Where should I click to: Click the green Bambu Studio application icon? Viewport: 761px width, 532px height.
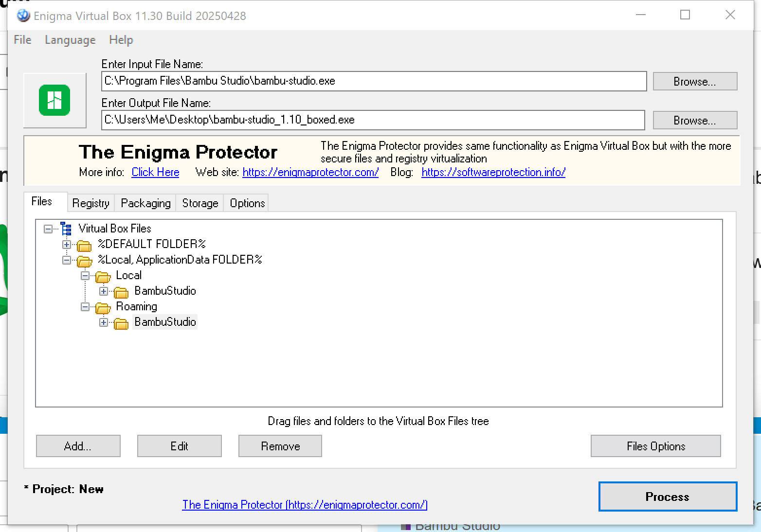point(54,100)
